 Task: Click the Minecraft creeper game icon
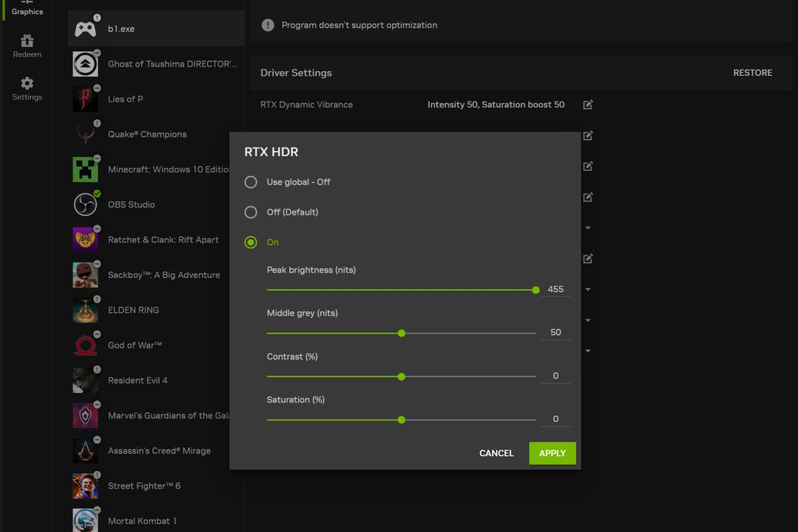[85, 170]
